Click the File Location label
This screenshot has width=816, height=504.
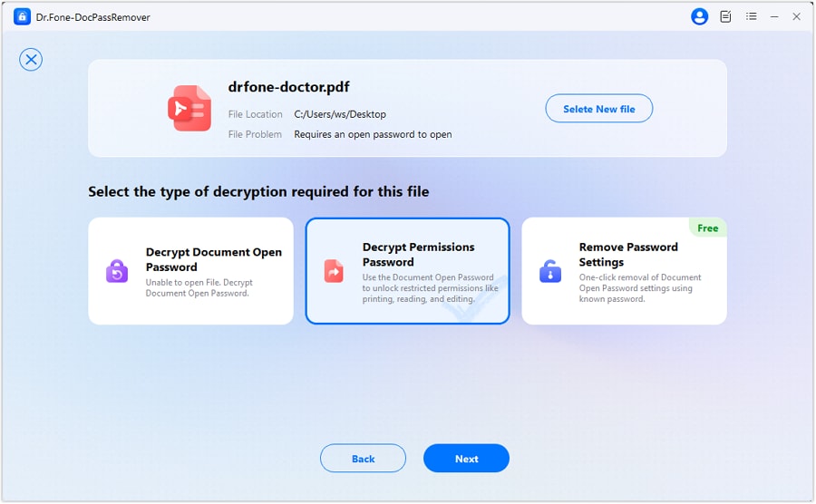[255, 114]
